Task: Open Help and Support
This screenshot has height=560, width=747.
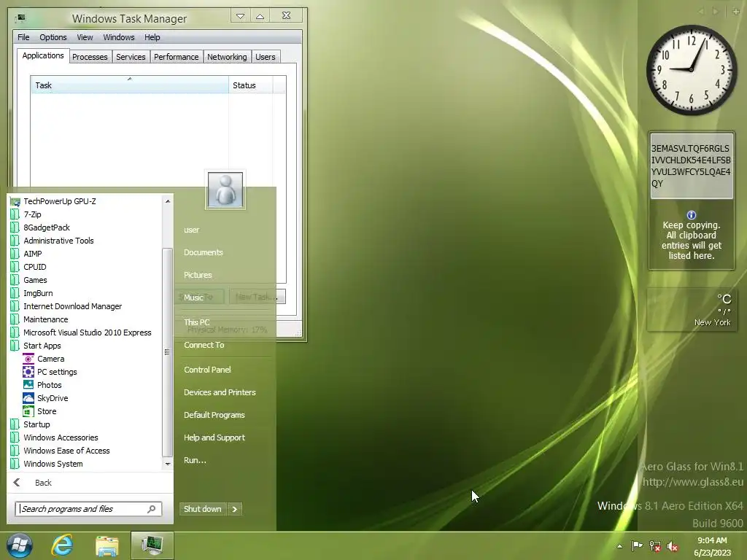Action: pos(214,437)
